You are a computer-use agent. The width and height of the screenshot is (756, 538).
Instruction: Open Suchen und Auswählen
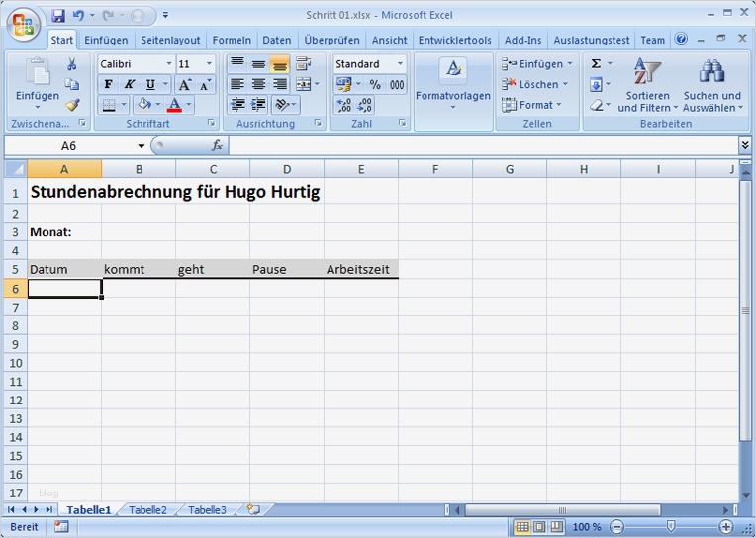coord(712,85)
